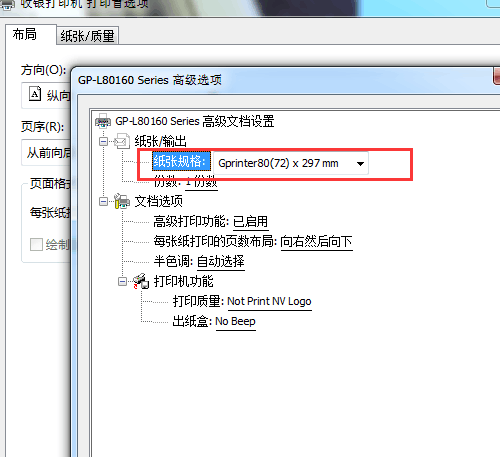
Task: Click the portrait page icon next to 纵向
Action: pyautogui.click(x=35, y=94)
